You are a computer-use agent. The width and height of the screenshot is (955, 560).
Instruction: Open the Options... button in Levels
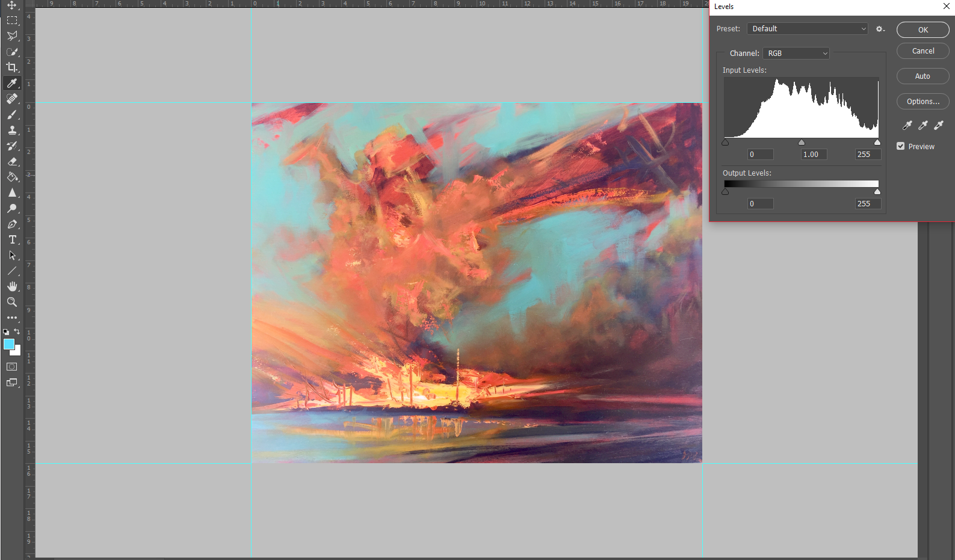[923, 102]
